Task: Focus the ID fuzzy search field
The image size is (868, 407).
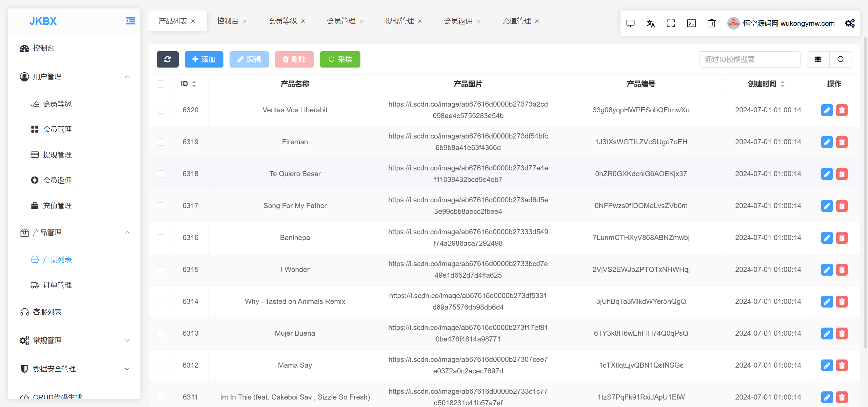Action: (749, 59)
